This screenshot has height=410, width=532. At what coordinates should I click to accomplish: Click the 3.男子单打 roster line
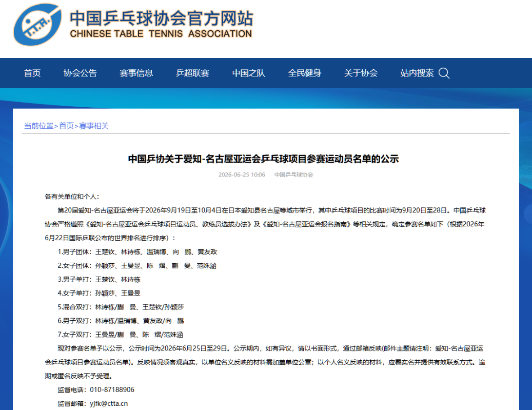click(98, 279)
